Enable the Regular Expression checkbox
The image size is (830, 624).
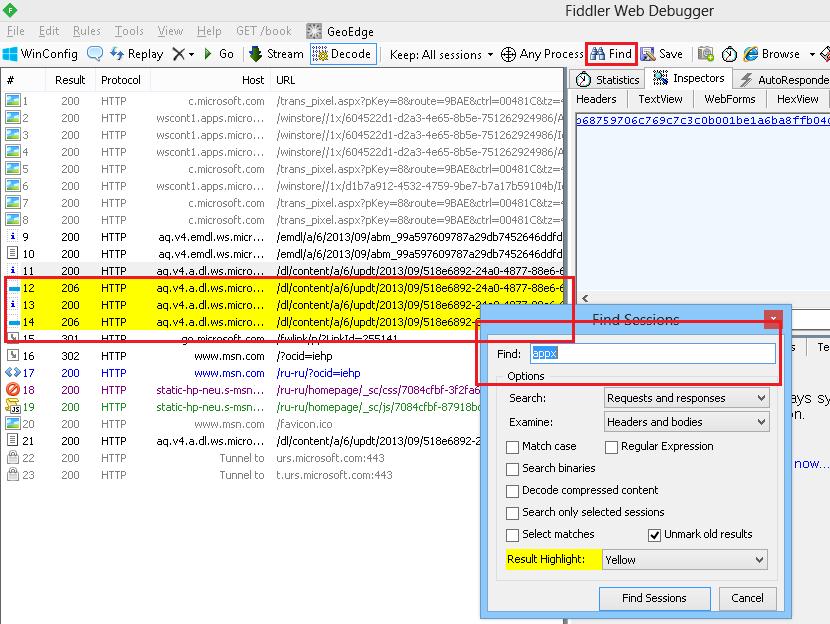point(611,447)
